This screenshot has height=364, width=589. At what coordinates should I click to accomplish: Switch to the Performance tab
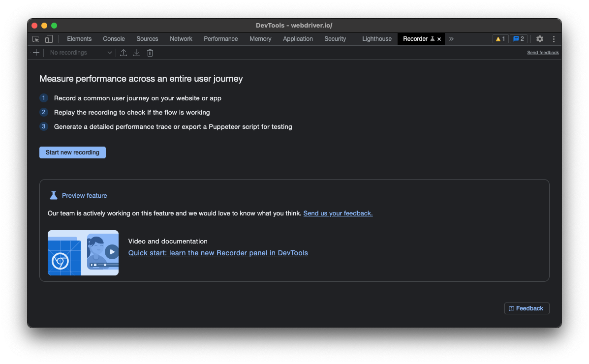[221, 39]
